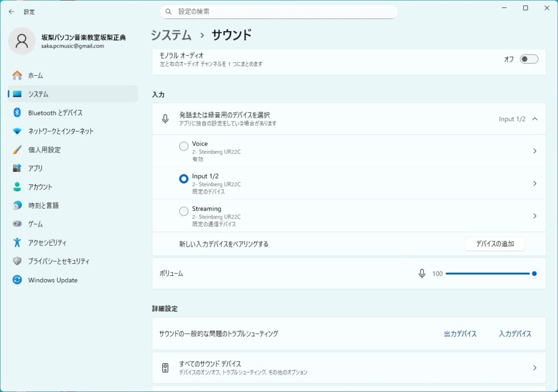Click the Bluetooth とデバイス sidebar icon

coord(17,113)
